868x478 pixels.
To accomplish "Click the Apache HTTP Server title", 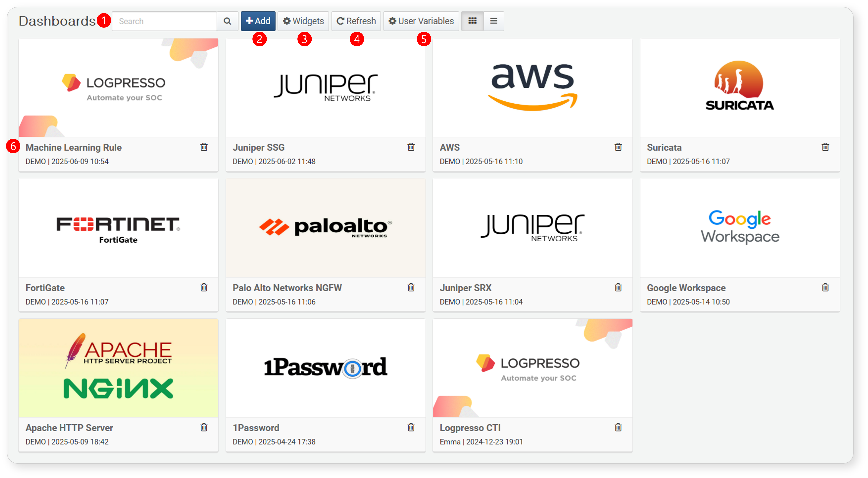I will point(69,428).
